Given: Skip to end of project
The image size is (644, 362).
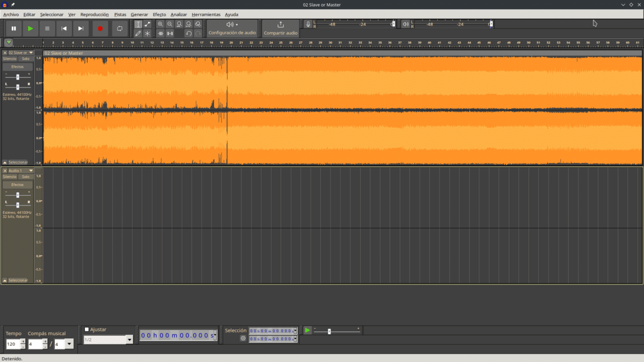Looking at the screenshot, I should click(x=80, y=28).
